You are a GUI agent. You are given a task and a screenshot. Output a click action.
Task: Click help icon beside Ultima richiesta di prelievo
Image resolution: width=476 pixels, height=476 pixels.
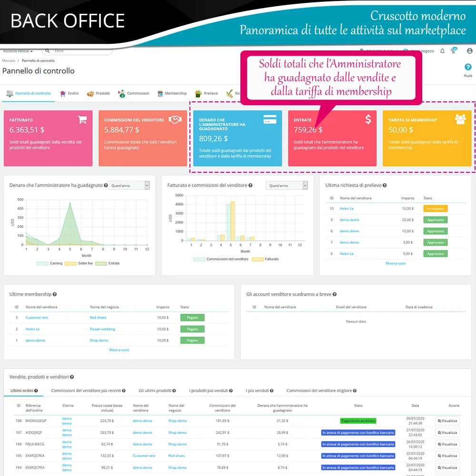point(385,186)
